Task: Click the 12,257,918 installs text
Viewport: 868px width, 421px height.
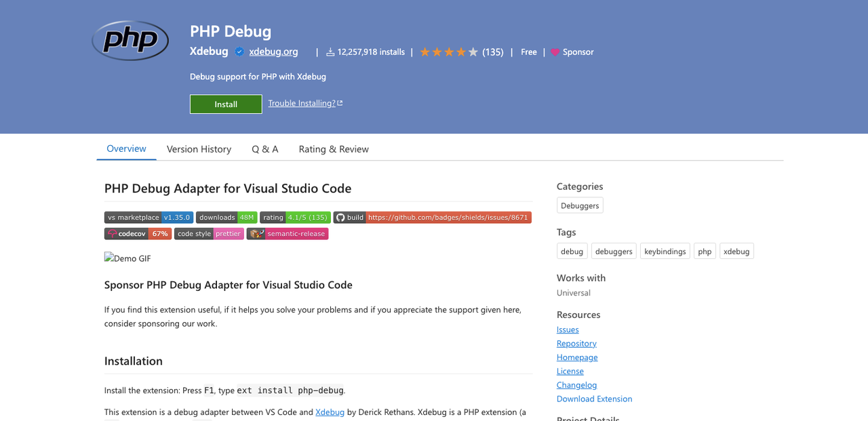Action: tap(371, 52)
